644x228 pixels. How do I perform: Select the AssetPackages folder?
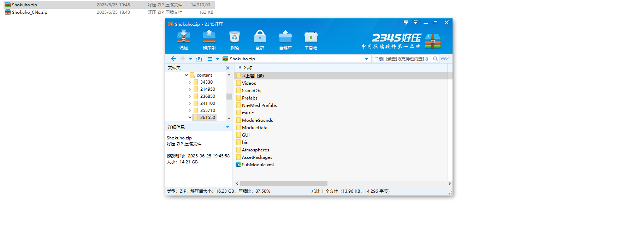(257, 157)
